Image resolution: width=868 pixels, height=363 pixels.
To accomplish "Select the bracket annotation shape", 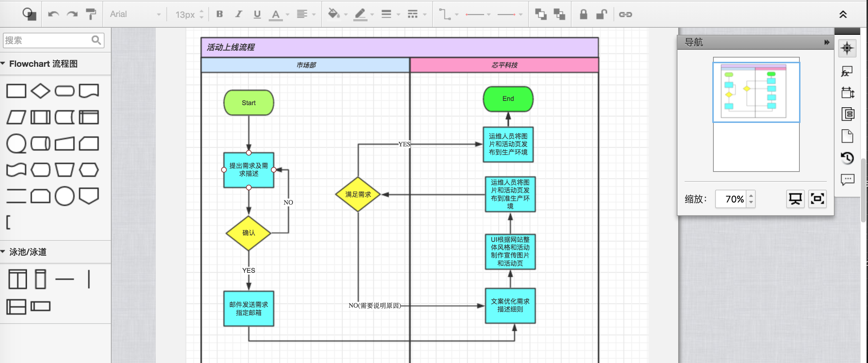I will click(x=9, y=222).
